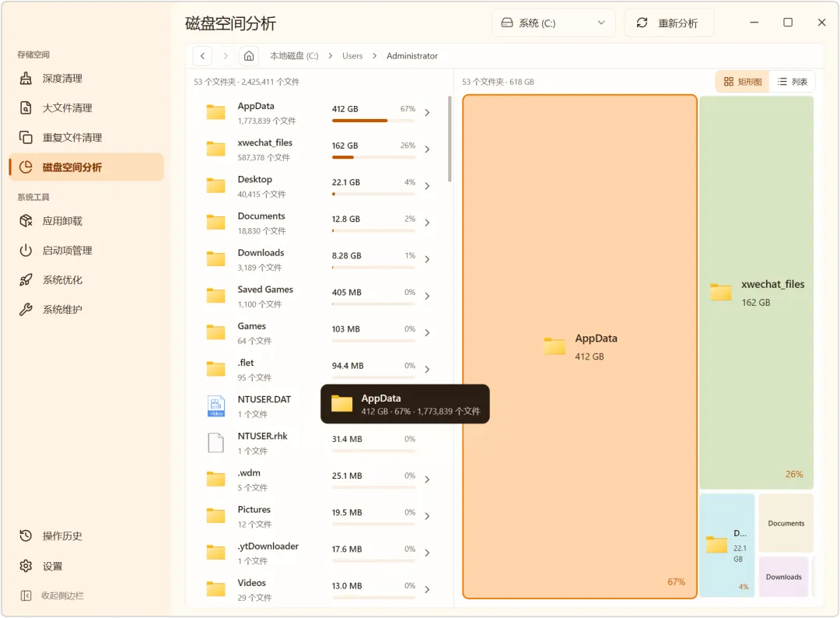Image resolution: width=840 pixels, height=618 pixels.
Task: Expand the .wdm row chevron
Action: click(x=427, y=479)
